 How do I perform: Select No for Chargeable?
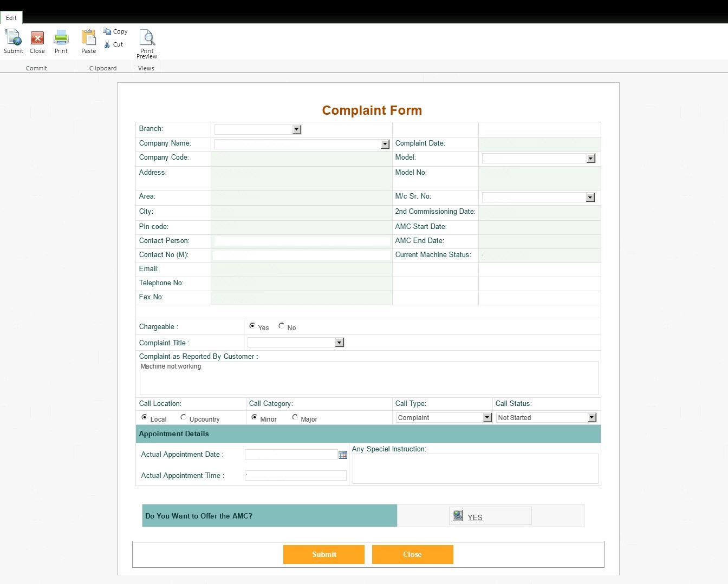pos(282,326)
